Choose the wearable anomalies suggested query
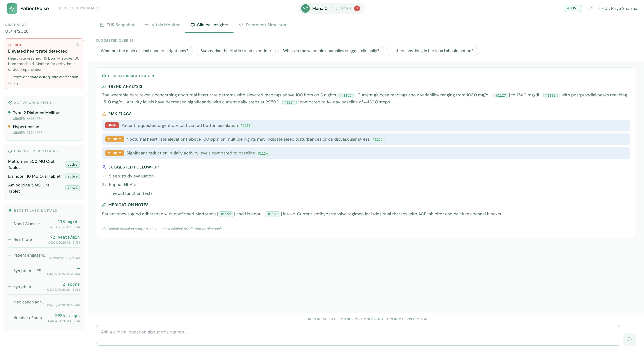644x351 pixels. pos(331,51)
